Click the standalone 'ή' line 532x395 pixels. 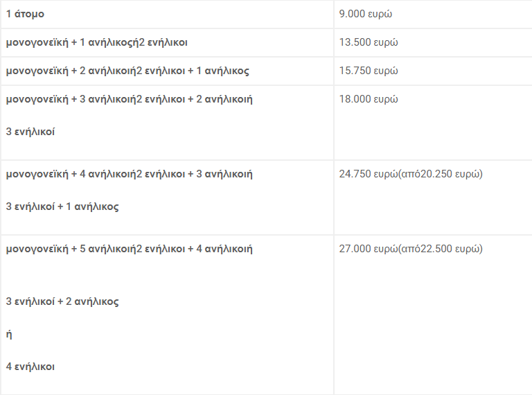tap(9, 334)
